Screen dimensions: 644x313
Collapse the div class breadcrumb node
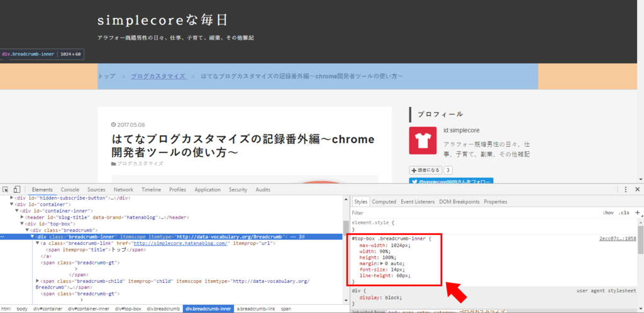tap(27, 230)
